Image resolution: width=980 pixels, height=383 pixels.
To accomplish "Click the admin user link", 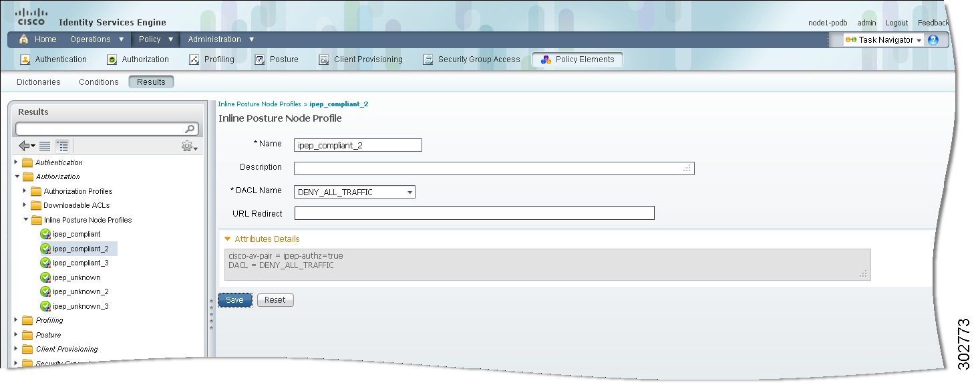I will point(866,23).
